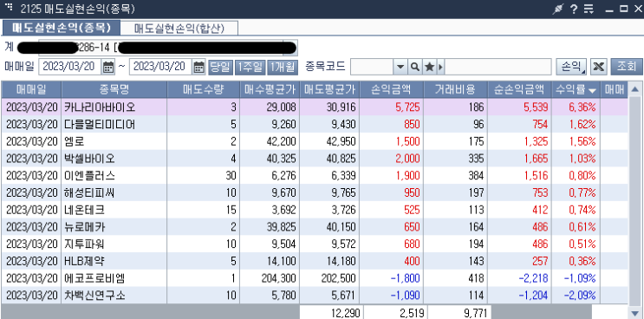
Task: Click the stock code input box
Action: (x=372, y=67)
